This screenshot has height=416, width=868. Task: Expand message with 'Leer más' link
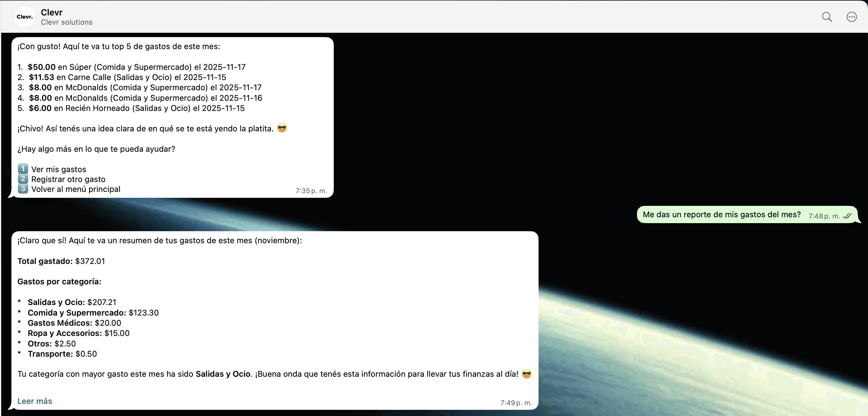[35, 401]
